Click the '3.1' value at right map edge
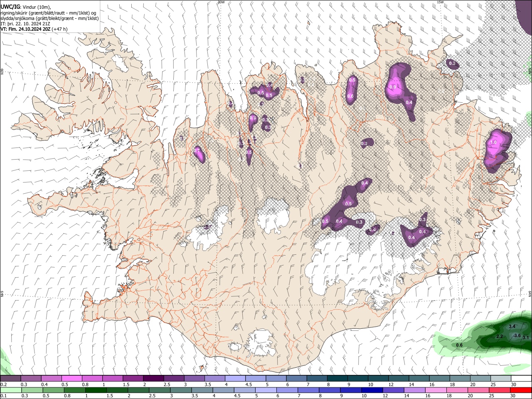The width and height of the screenshot is (532, 399). pos(525,337)
